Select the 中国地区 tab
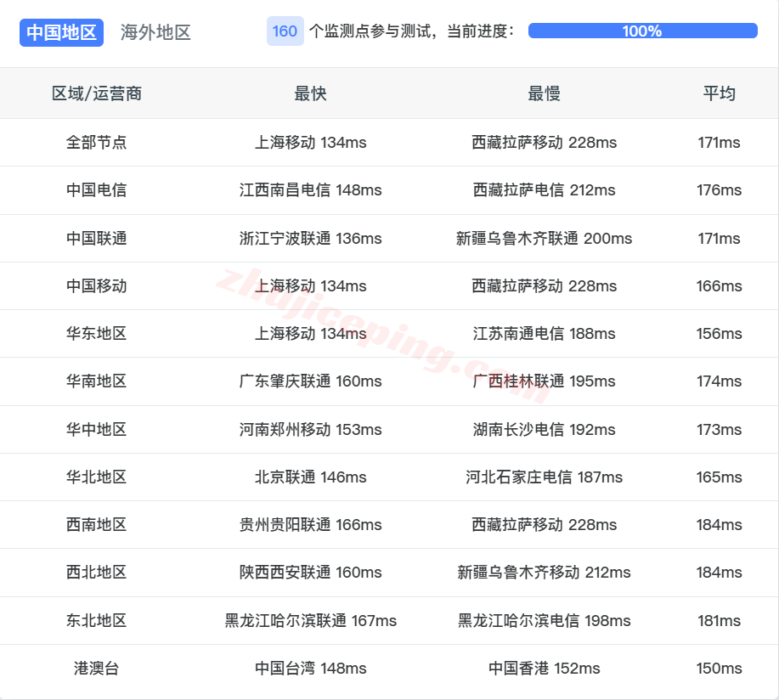The image size is (779, 700). coord(60,32)
